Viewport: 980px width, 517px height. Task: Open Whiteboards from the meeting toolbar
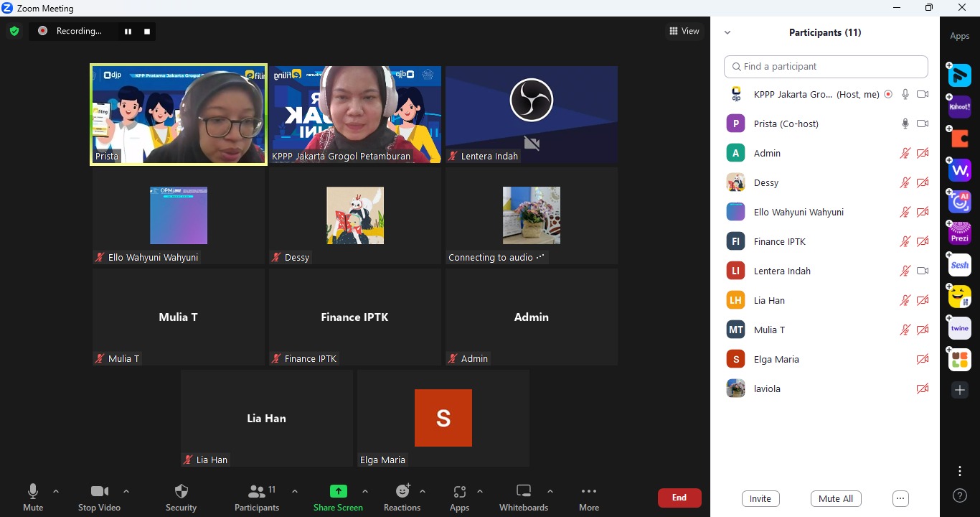coord(523,498)
